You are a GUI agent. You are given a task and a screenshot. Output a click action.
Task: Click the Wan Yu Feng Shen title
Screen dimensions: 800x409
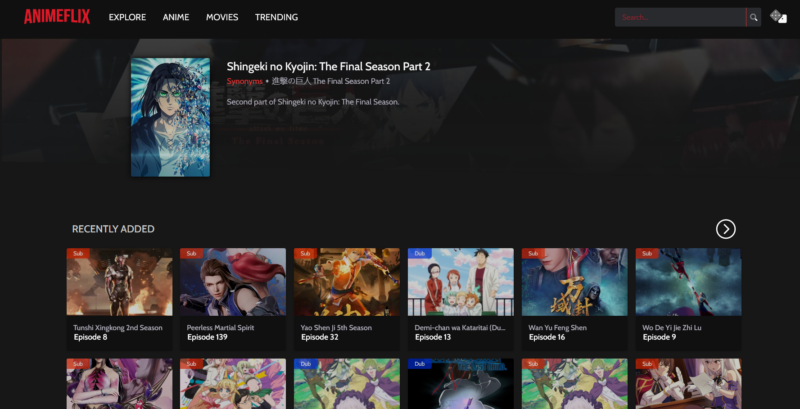(558, 328)
